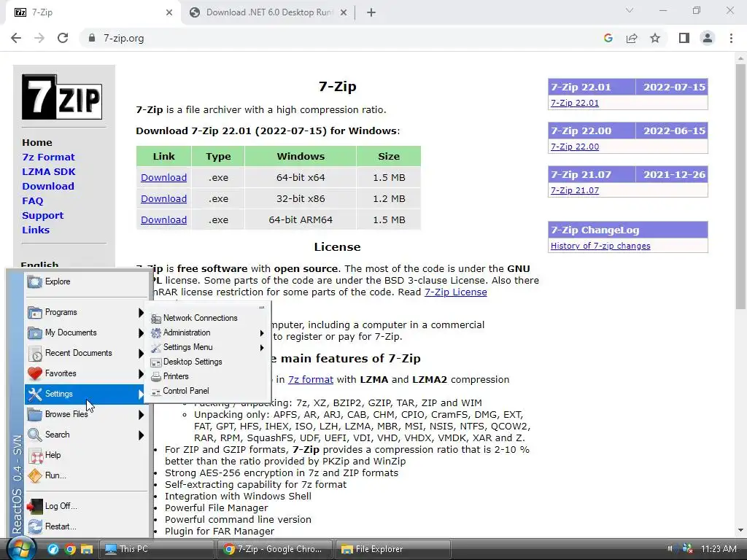Open Programs folder icon in start menu
This screenshot has height=560, width=747.
click(35, 312)
